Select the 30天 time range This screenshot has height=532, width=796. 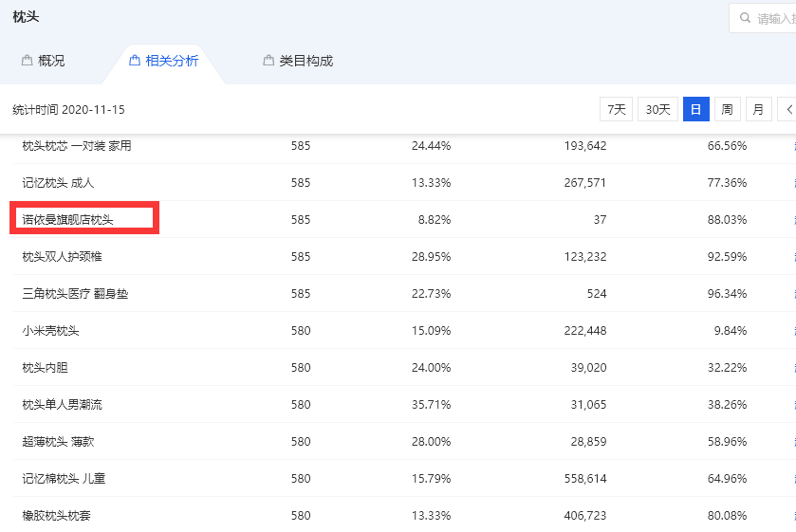tap(657, 109)
